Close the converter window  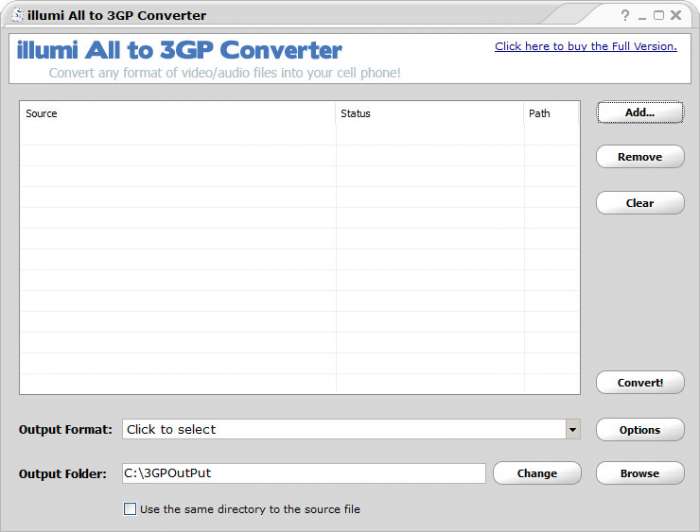tap(676, 15)
